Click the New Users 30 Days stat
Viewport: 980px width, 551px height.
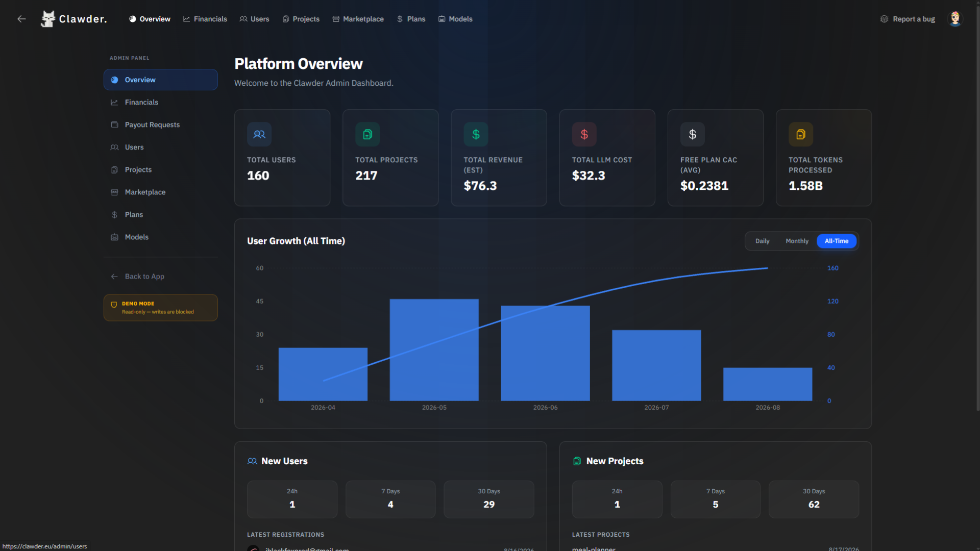[x=489, y=499]
